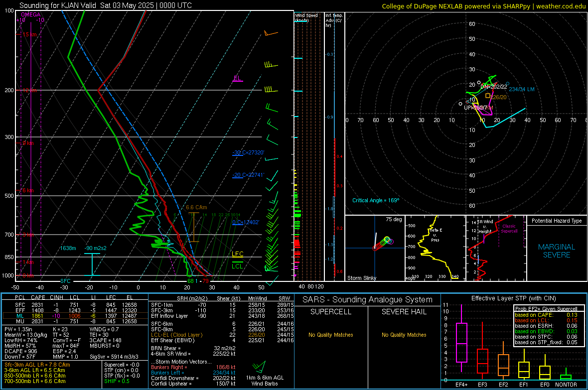This screenshot has height=390, width=588.
Task: Click the sounding title for KJAN
Action: pyautogui.click(x=105, y=5)
